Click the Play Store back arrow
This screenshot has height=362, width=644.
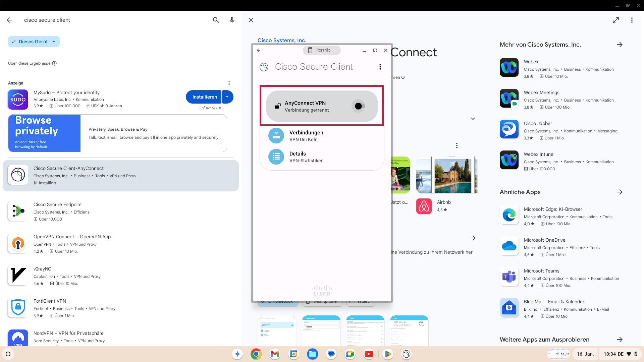tap(9, 20)
